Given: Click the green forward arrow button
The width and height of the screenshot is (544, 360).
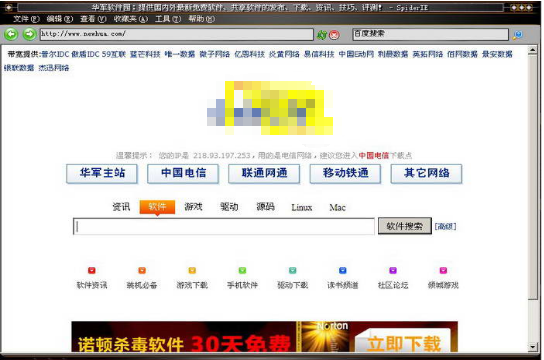Looking at the screenshot, I should pyautogui.click(x=29, y=34).
